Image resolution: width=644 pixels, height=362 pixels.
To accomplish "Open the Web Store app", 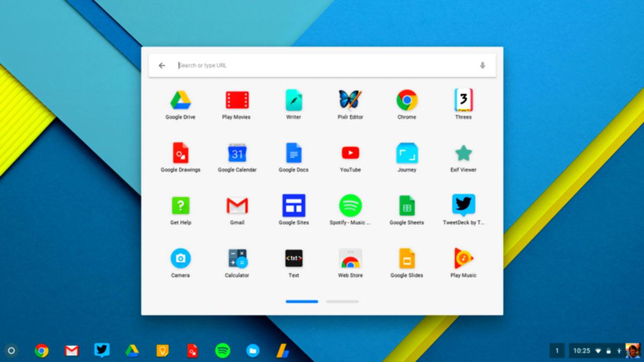I will click(350, 258).
